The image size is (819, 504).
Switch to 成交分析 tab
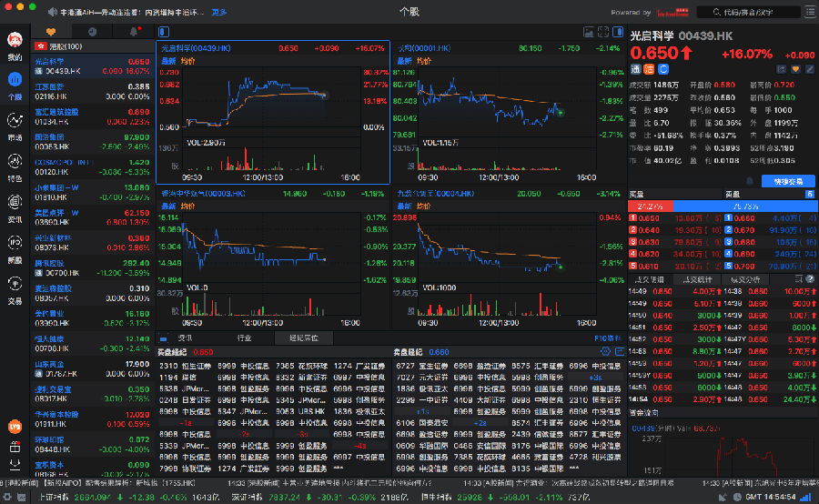click(x=744, y=279)
